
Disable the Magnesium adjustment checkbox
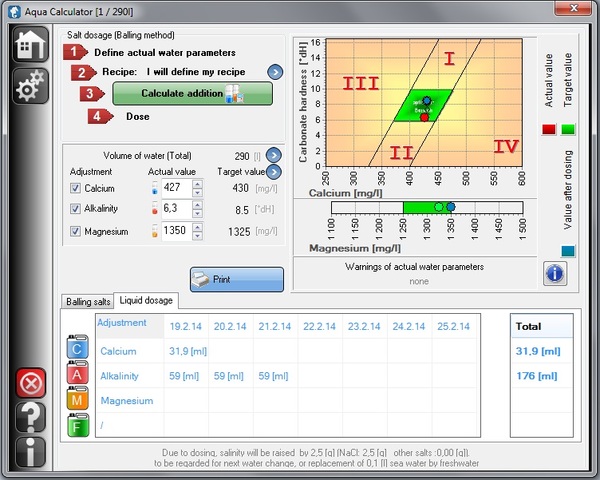[75, 231]
